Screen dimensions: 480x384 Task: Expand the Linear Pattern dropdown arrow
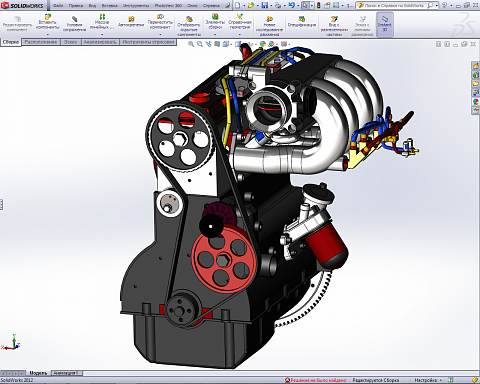tap(102, 34)
